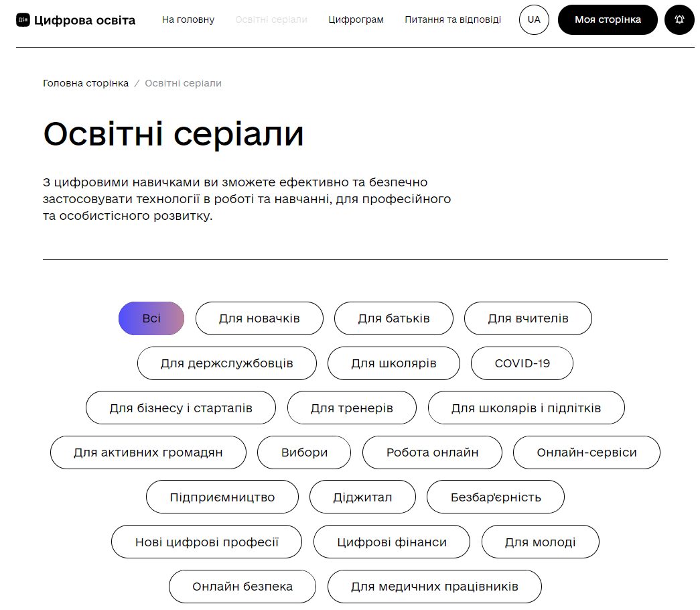
Task: Select the Всі filter chip
Action: tap(151, 318)
